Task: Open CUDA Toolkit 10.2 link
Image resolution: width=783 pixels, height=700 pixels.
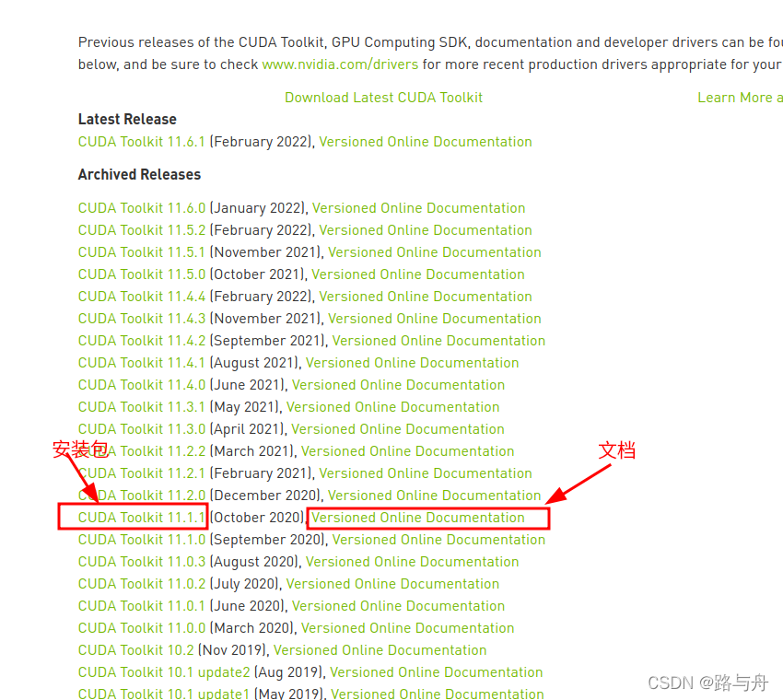Action: (135, 650)
